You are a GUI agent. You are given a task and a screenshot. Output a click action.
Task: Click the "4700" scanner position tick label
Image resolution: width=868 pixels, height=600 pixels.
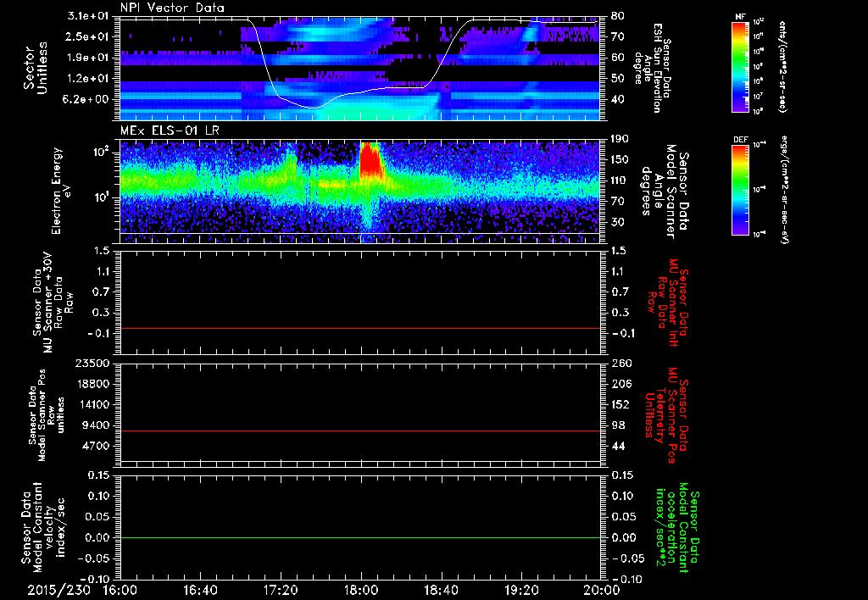coord(95,446)
